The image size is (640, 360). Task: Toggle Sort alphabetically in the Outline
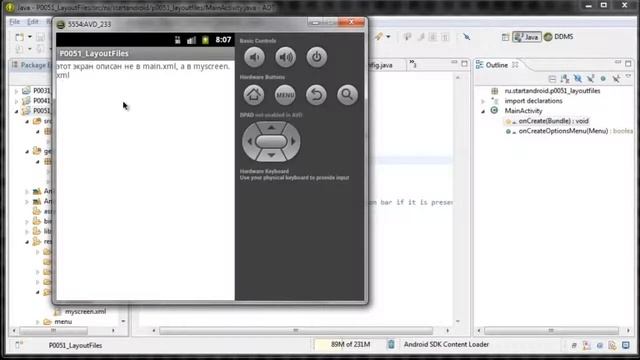tap(565, 78)
